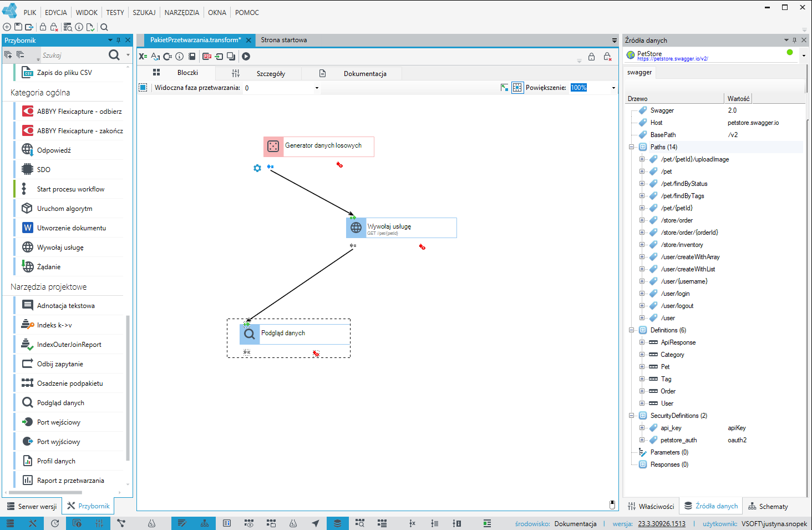This screenshot has height=530, width=812.
Task: Click the gear icon below Generator danych losowych
Action: click(257, 168)
